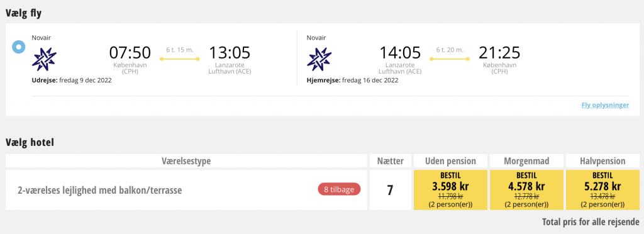Select the Novair flight radio button
This screenshot has width=644, height=234.
19,47
